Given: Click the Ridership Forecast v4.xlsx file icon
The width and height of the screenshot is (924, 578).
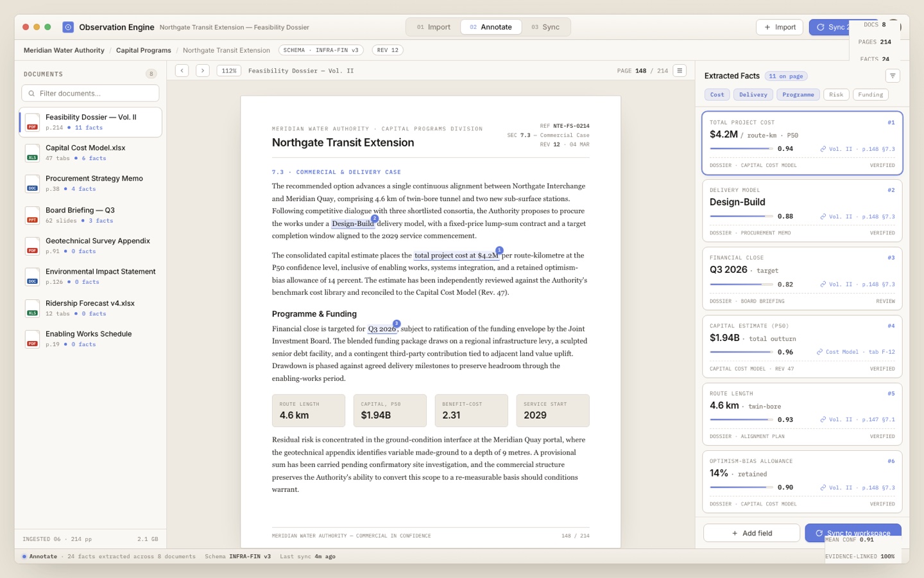Looking at the screenshot, I should 32,308.
